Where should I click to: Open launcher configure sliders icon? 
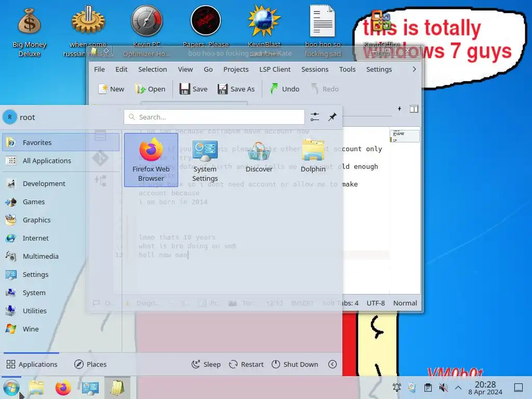pos(315,117)
